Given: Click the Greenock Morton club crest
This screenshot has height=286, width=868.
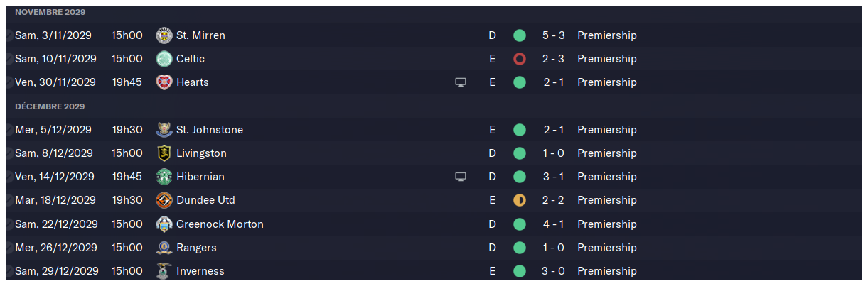Looking at the screenshot, I should [x=164, y=224].
